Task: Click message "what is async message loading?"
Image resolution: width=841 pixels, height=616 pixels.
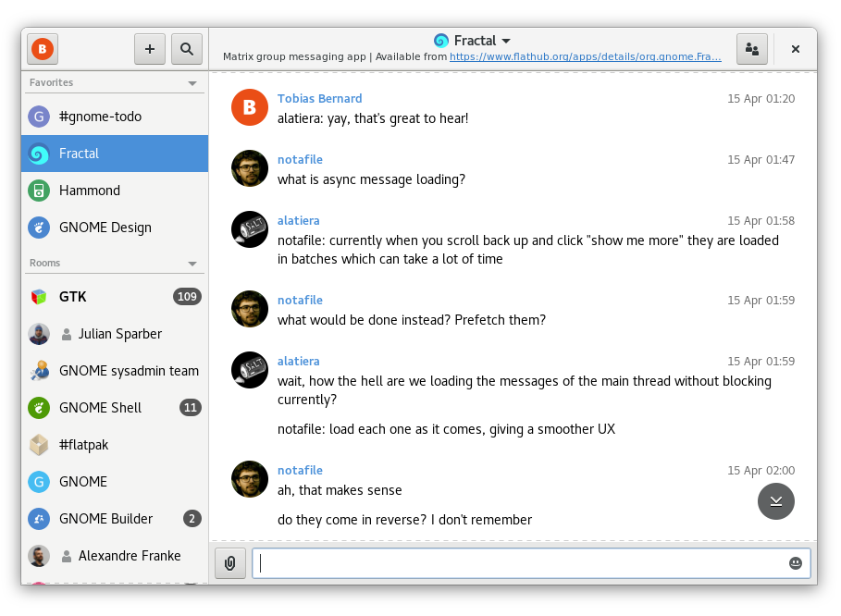Action: [371, 179]
